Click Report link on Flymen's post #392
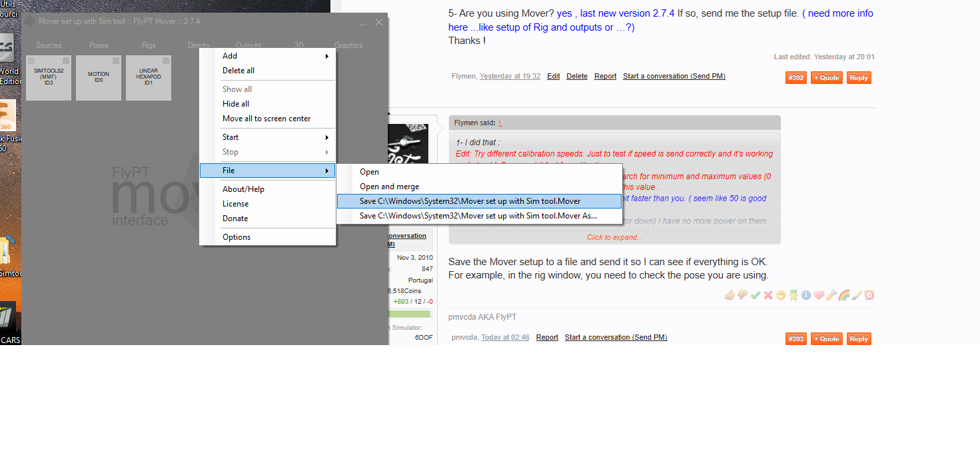This screenshot has width=980, height=457. click(x=606, y=77)
